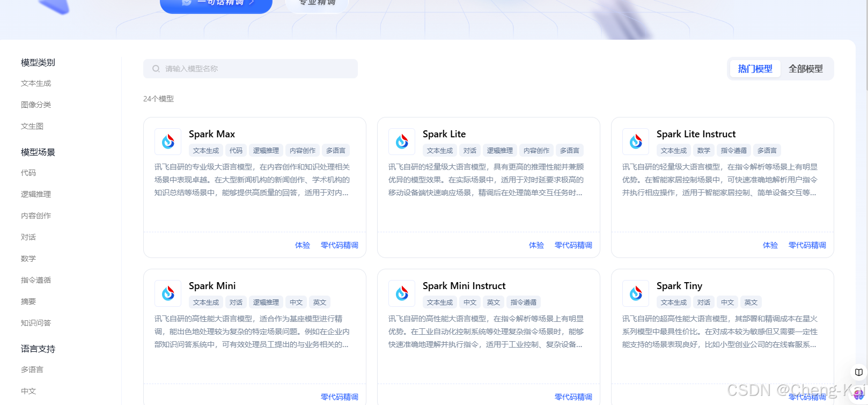Image resolution: width=868 pixels, height=405 pixels.
Task: Click the Spark Lite Instruct logo icon
Action: (x=636, y=142)
